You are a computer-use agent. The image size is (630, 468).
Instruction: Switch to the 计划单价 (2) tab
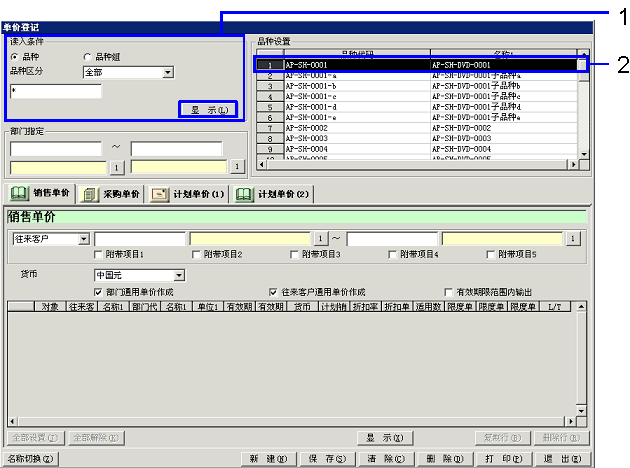point(272,193)
